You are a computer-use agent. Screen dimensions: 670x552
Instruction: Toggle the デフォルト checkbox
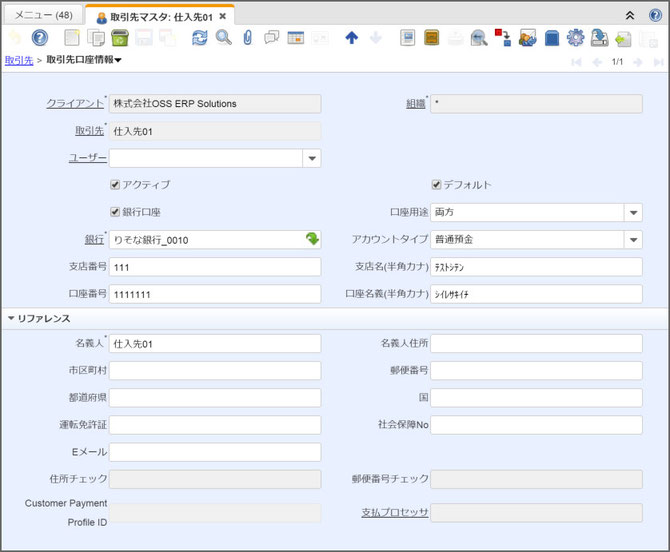[436, 185]
